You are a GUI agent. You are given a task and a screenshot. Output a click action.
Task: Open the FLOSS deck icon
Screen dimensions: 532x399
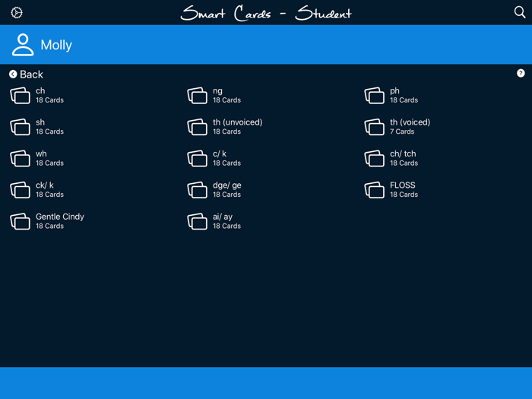point(374,190)
